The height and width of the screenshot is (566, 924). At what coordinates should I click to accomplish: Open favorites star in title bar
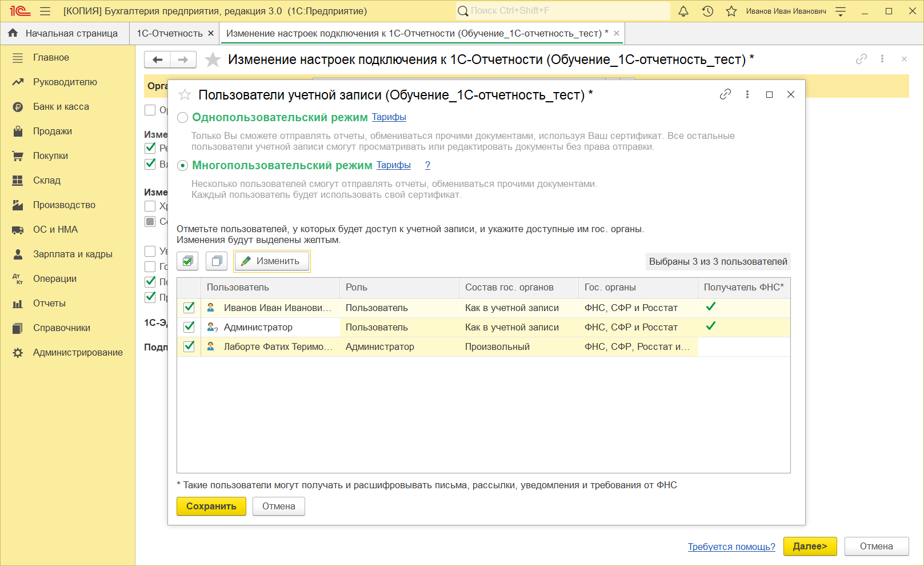coord(731,11)
